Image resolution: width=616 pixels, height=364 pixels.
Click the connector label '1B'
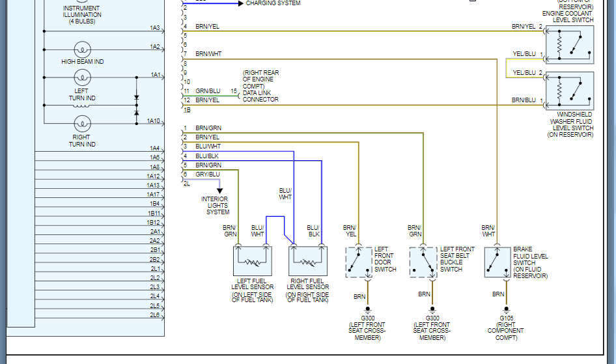tap(188, 110)
